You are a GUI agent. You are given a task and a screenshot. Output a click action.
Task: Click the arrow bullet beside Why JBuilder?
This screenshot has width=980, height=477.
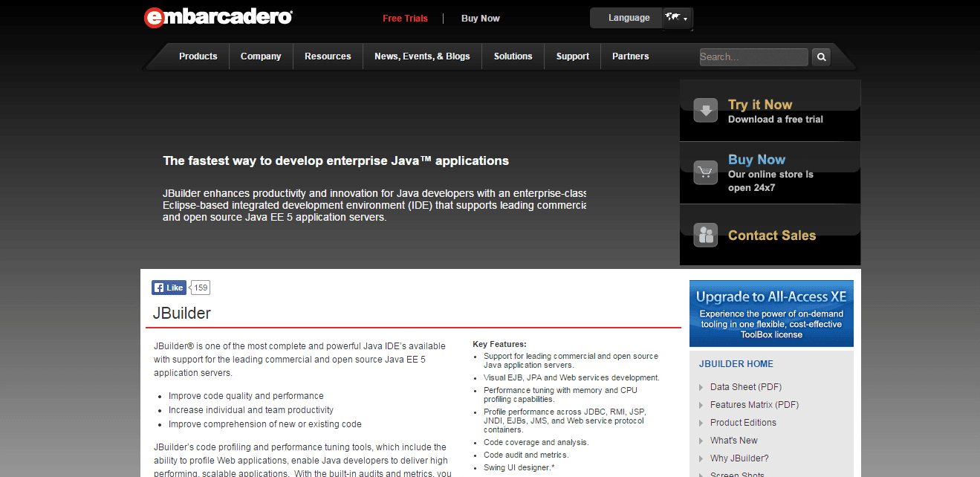701,458
